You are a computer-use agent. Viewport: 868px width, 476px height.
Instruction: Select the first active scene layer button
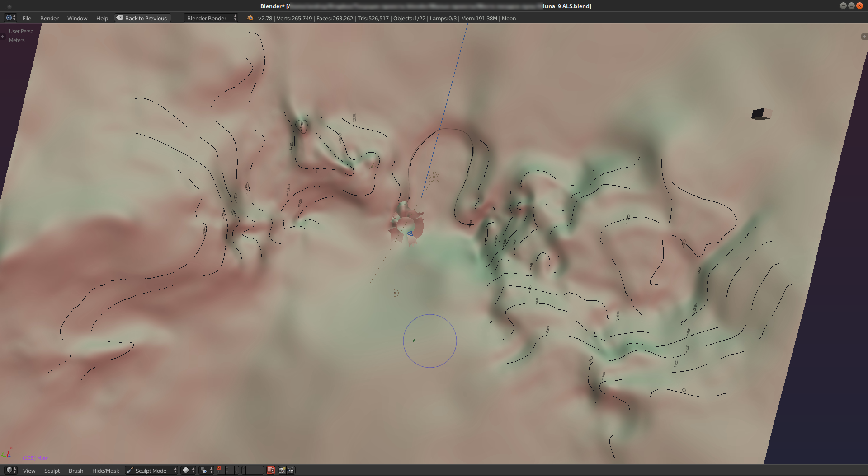pyautogui.click(x=219, y=468)
